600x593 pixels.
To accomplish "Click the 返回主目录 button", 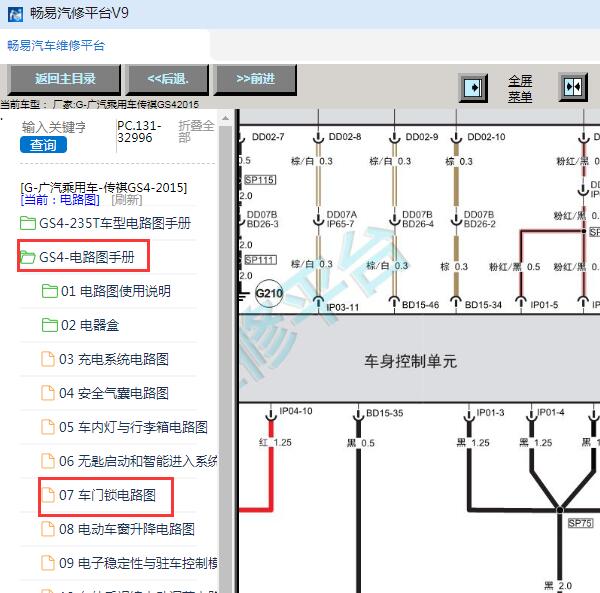I will [64, 79].
